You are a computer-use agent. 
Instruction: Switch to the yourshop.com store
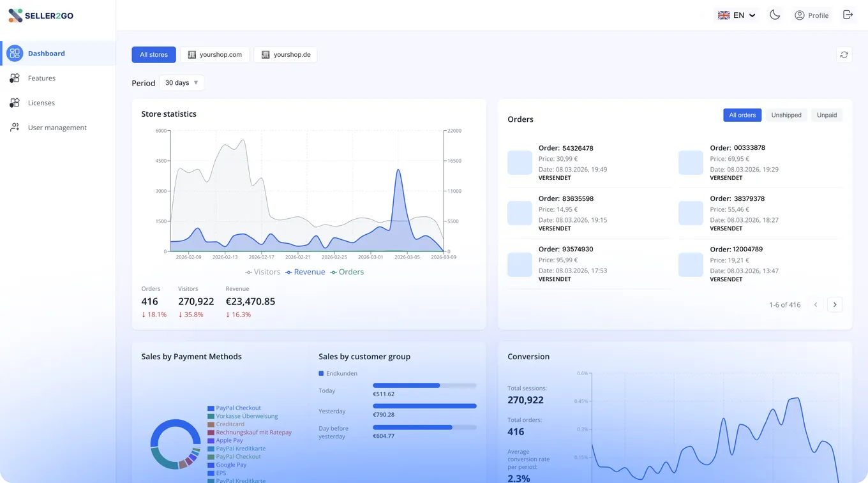pyautogui.click(x=214, y=55)
